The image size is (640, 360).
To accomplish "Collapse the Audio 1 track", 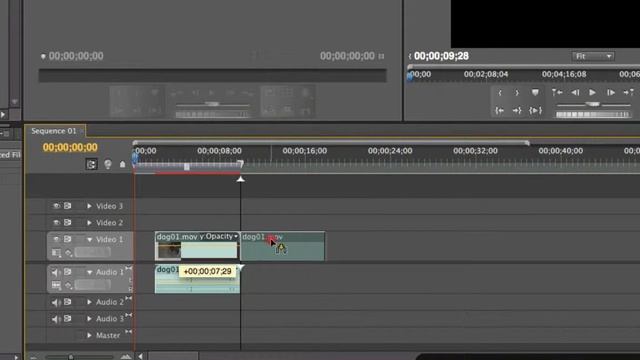I will (x=89, y=272).
